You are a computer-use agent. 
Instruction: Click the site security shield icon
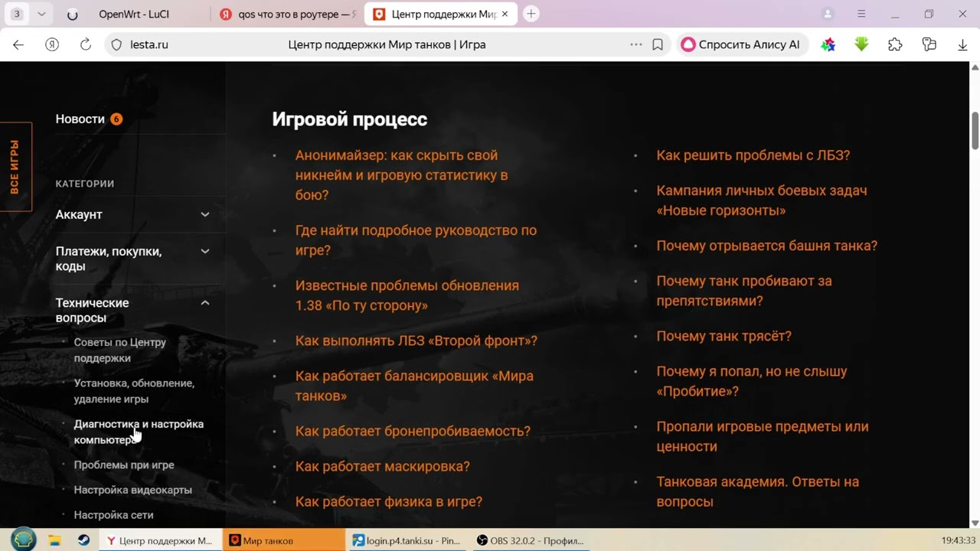pyautogui.click(x=116, y=44)
